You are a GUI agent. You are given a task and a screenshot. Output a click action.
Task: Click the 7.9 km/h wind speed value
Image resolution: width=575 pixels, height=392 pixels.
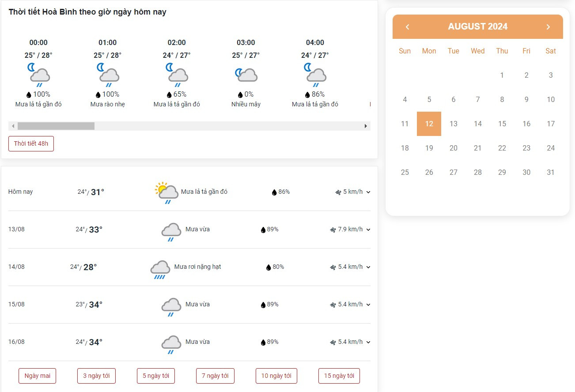point(350,230)
